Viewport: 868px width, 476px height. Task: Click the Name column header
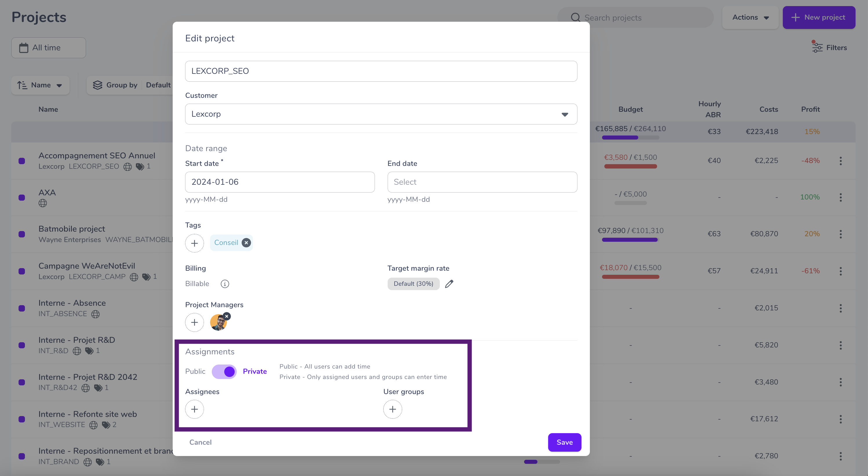click(48, 109)
